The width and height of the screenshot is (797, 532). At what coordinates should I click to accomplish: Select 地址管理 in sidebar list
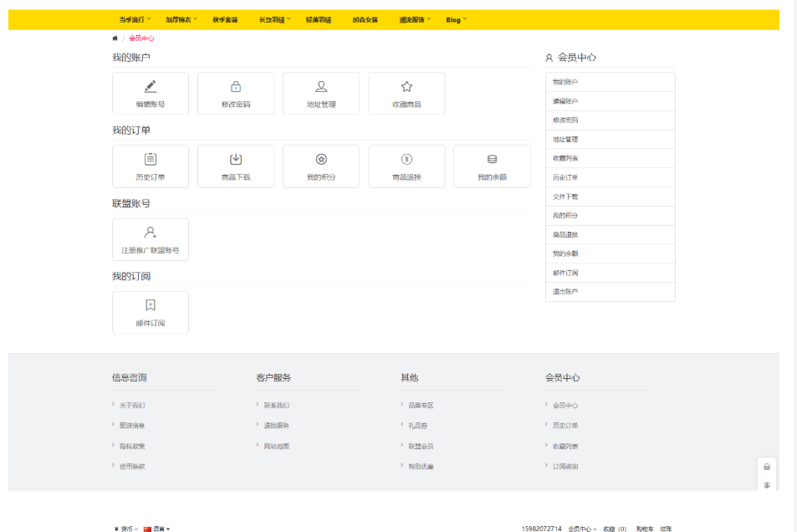tap(611, 140)
